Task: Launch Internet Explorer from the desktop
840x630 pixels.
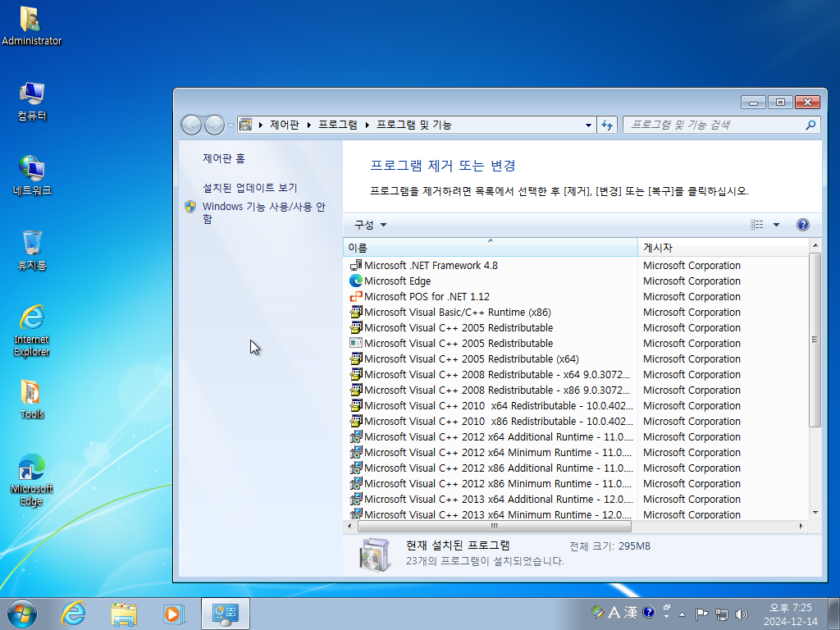Action: click(32, 331)
